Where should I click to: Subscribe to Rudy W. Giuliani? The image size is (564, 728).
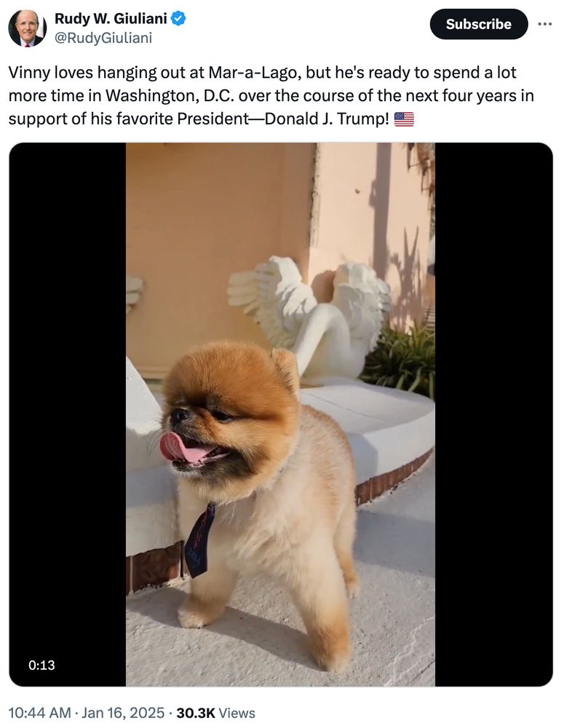(x=479, y=24)
